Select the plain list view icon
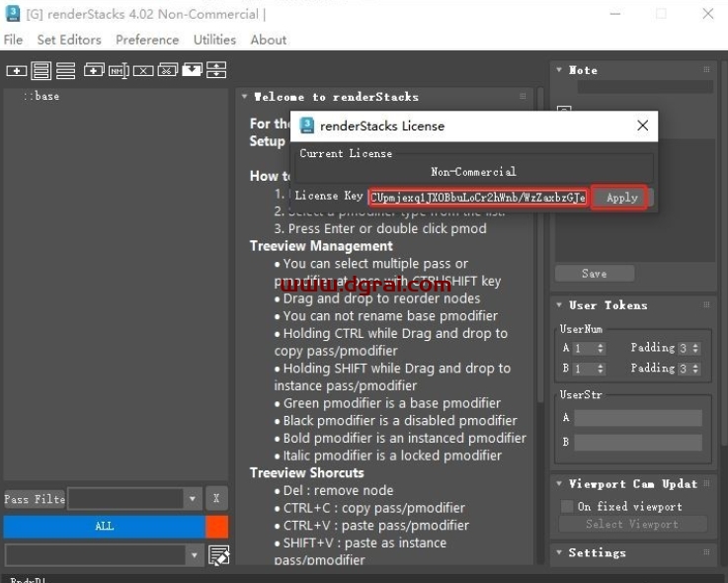Image resolution: width=728 pixels, height=583 pixels. tap(65, 70)
